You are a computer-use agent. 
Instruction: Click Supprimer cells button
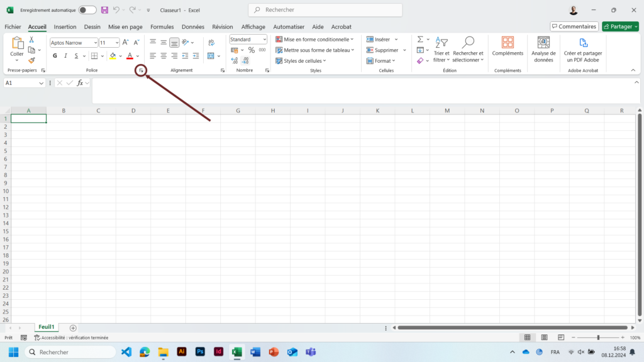coord(382,50)
